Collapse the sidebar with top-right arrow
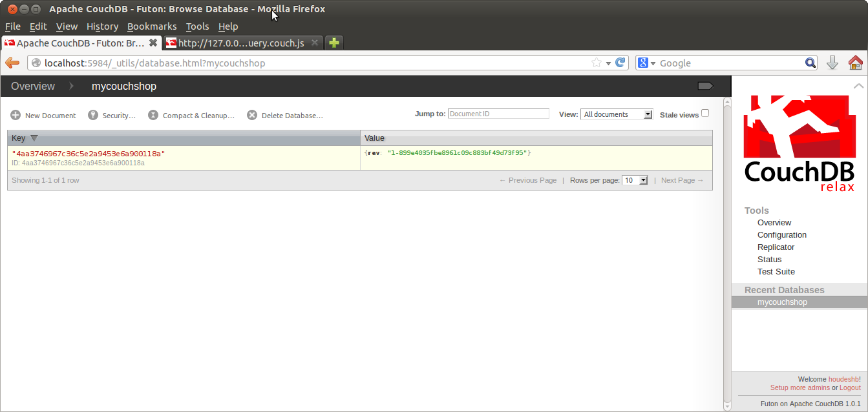Screen dimensions: 868x412 (858, 86)
